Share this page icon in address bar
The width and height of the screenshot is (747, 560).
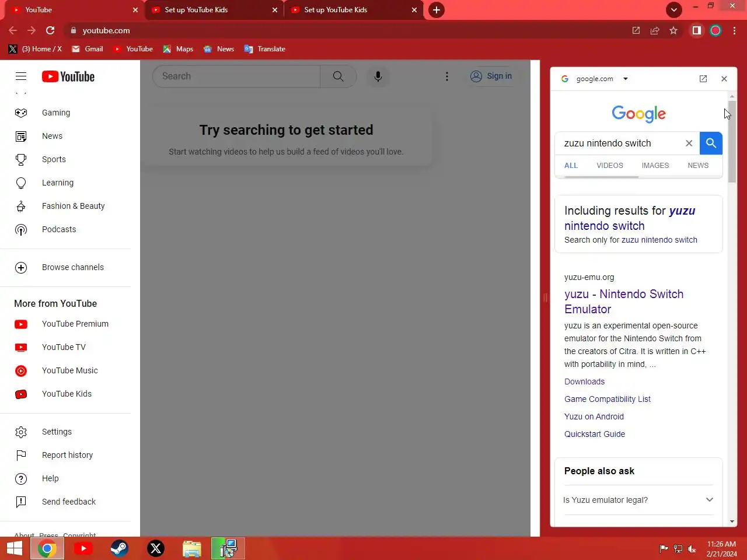pyautogui.click(x=655, y=30)
